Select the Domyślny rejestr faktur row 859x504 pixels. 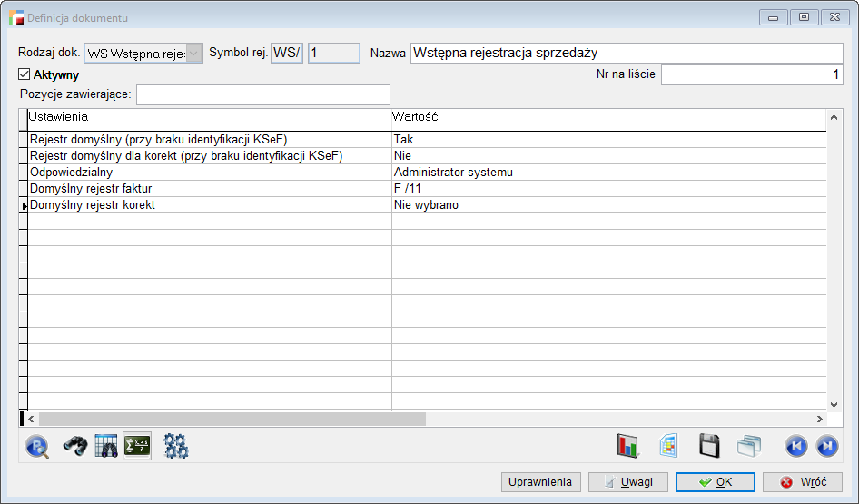coord(209,189)
